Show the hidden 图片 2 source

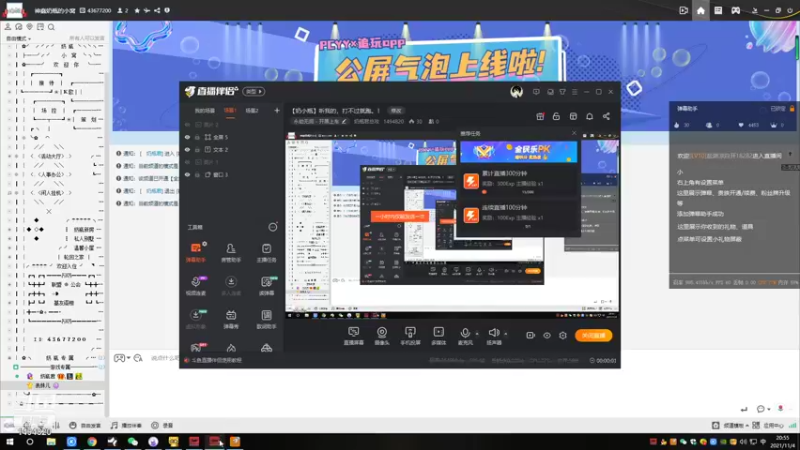(x=187, y=124)
